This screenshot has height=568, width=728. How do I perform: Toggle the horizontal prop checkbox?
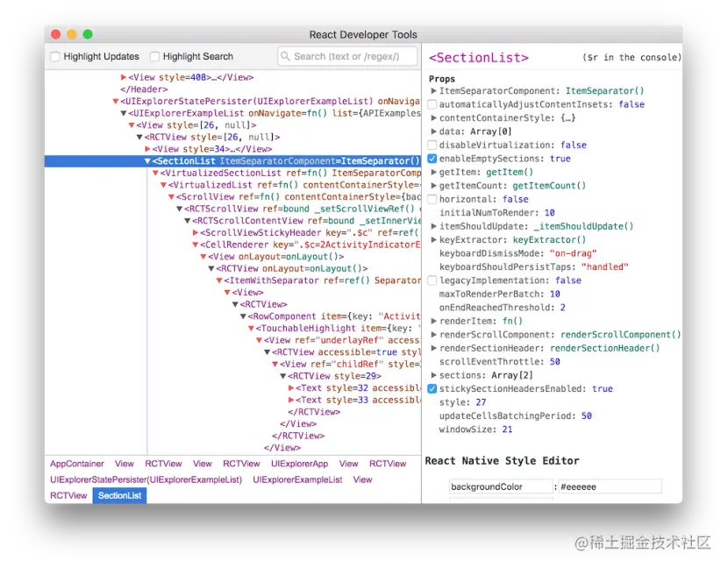432,199
